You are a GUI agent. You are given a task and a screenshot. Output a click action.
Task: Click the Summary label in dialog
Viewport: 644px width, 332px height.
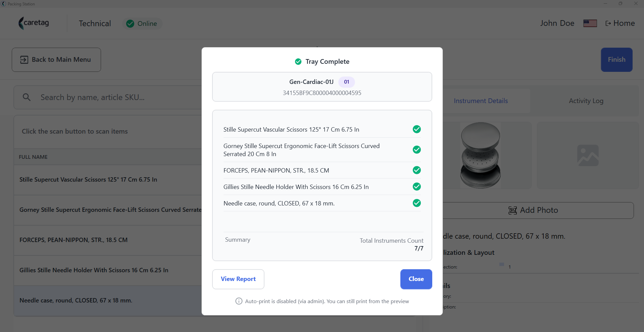point(238,240)
